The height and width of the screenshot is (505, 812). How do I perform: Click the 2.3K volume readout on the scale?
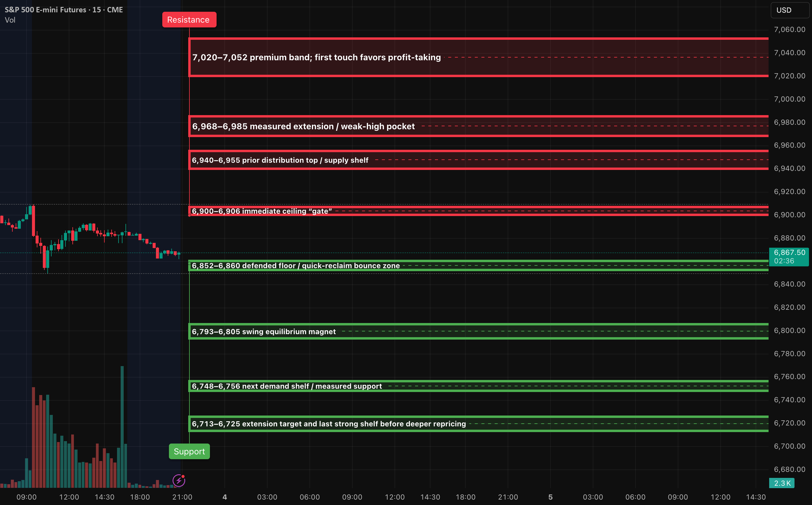[782, 483]
